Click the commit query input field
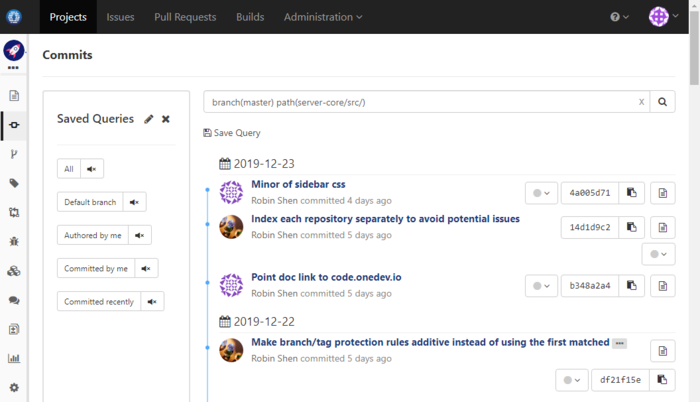The image size is (700, 402). [x=420, y=102]
